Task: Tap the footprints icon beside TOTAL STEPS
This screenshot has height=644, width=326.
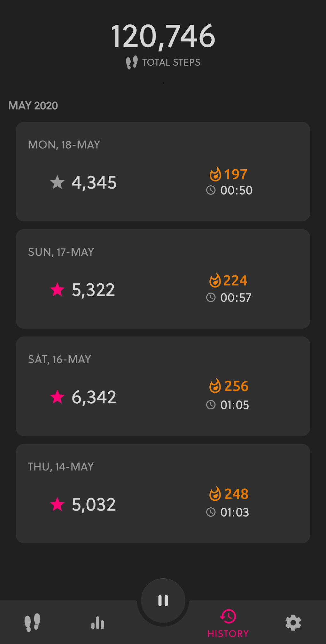Action: 132,62
